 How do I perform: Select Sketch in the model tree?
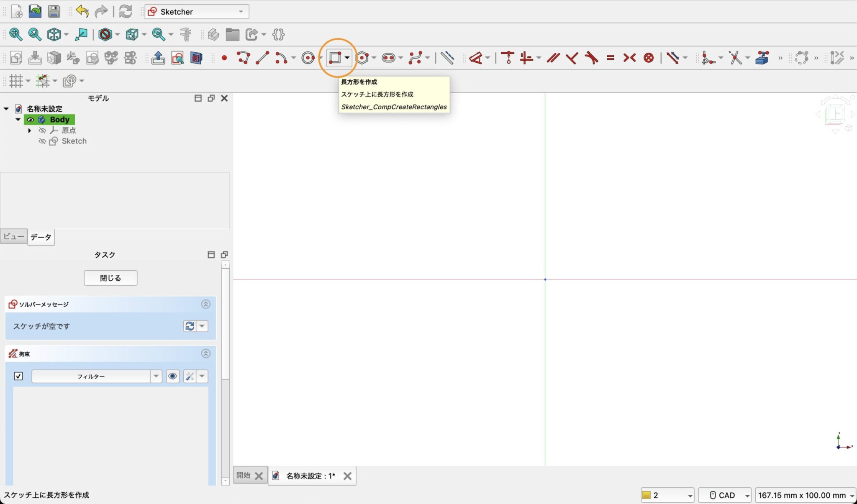pos(74,141)
